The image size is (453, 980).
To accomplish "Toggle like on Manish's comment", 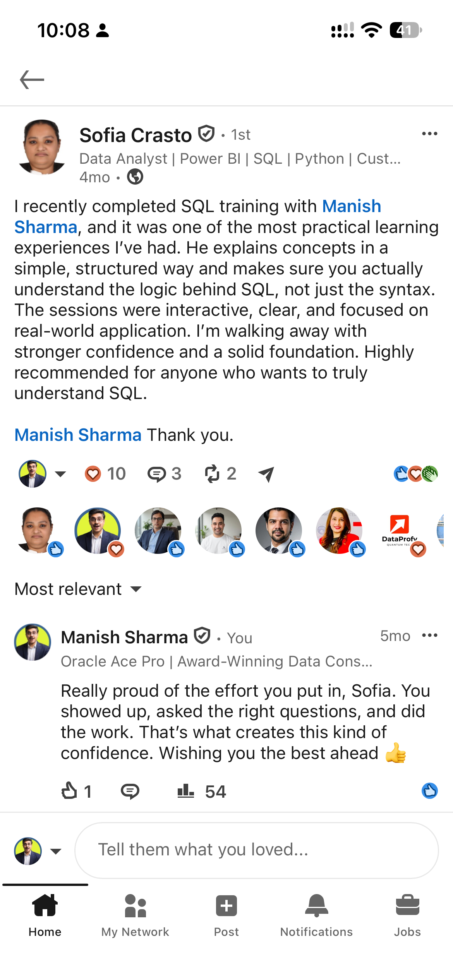I will [69, 791].
